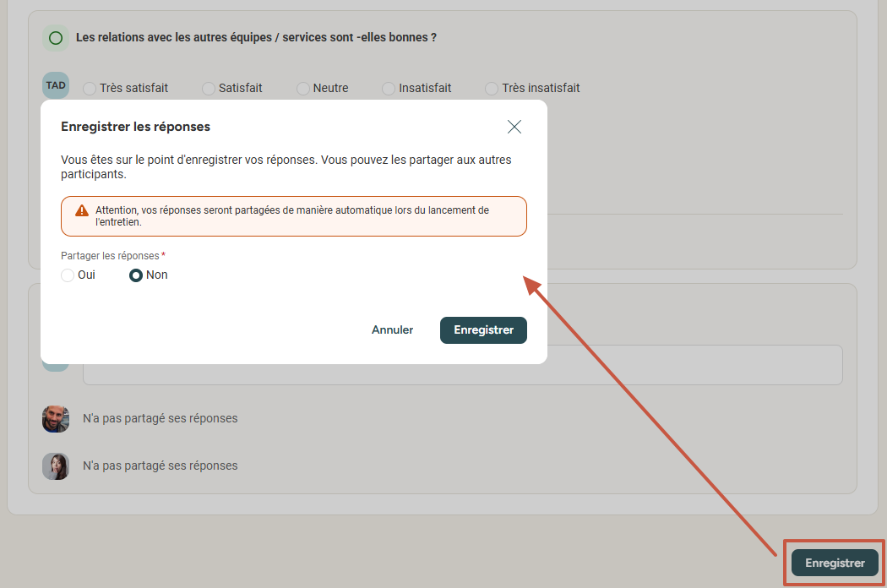
Task: Click the bearded man's avatar photo
Action: (x=56, y=419)
